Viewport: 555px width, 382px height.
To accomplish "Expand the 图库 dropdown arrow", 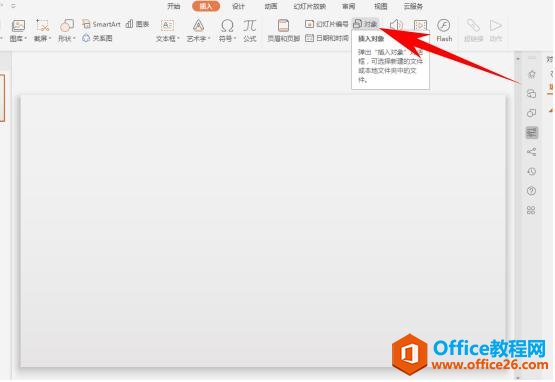I will pyautogui.click(x=26, y=39).
